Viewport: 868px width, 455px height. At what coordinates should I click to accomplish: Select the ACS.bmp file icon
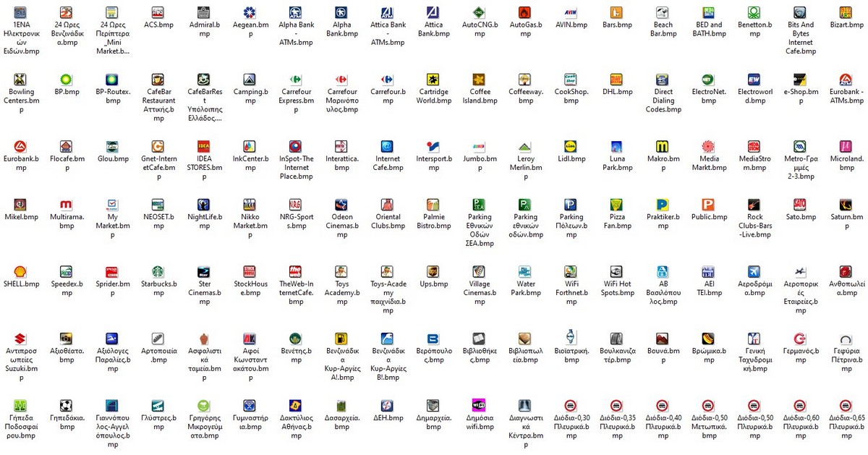coord(158,12)
